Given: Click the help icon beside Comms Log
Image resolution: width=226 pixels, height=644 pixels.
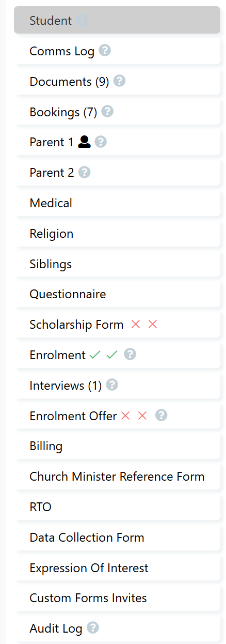Looking at the screenshot, I should click(x=105, y=51).
